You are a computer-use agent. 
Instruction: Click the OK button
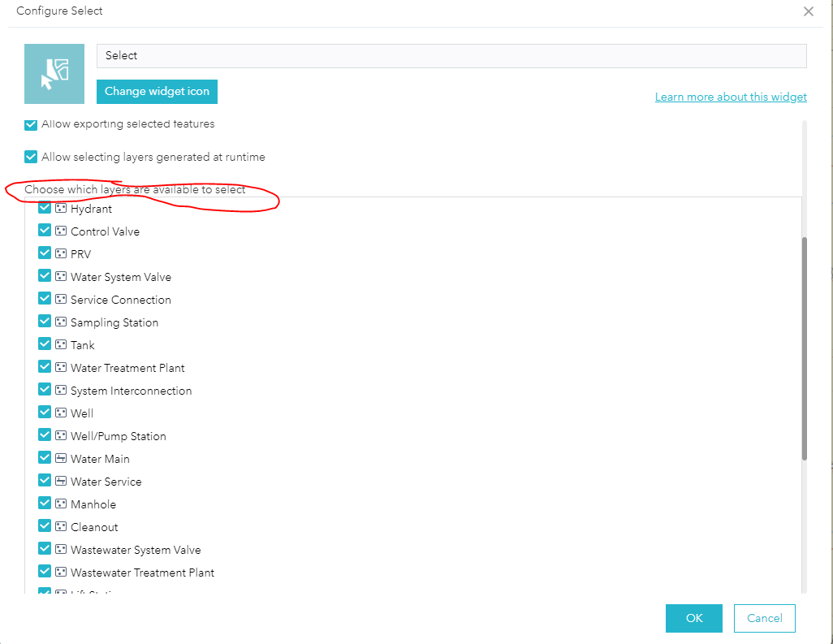click(x=693, y=618)
